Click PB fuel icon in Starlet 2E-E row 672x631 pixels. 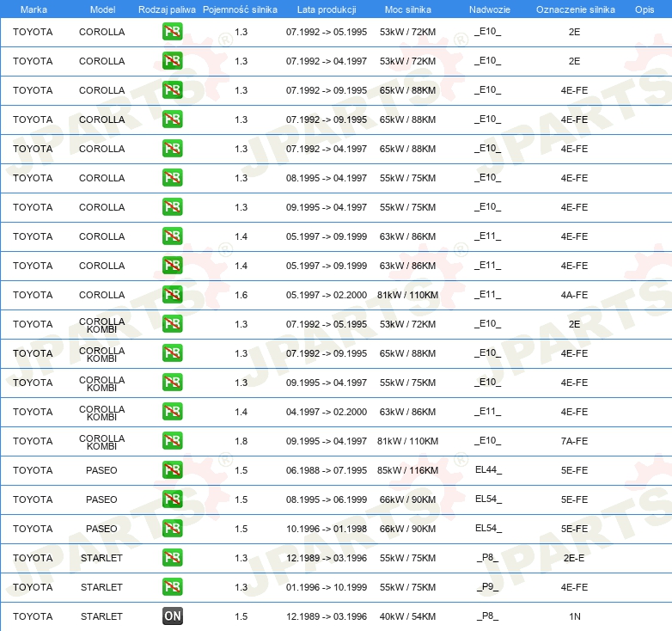click(x=172, y=558)
